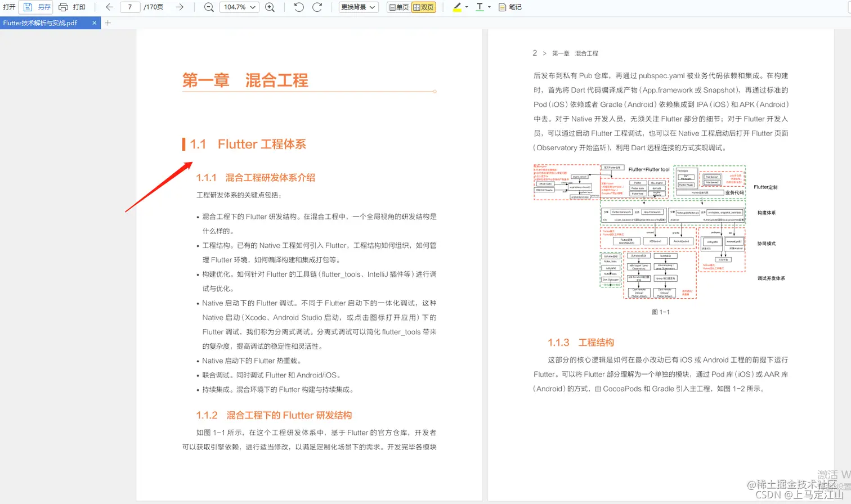Screen dimensions: 851x504
Task: Click the heading 1.1 Flutter 工程体系
Action: pyautogui.click(x=248, y=144)
